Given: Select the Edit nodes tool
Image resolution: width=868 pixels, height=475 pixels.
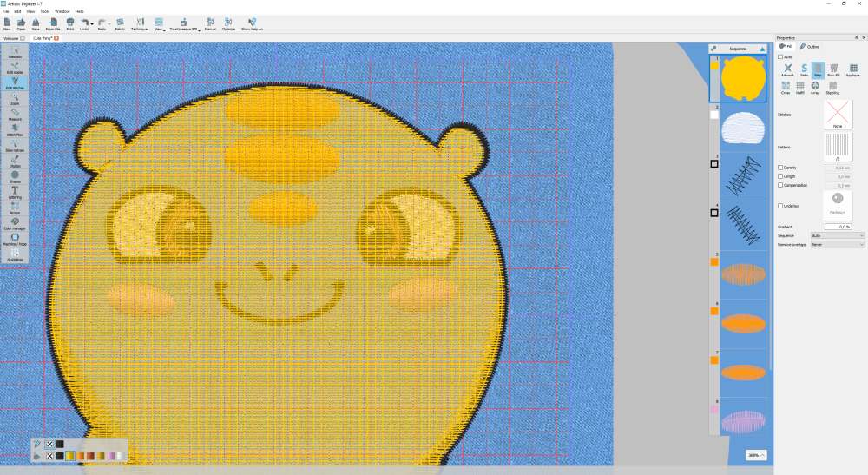Looking at the screenshot, I should (15, 69).
